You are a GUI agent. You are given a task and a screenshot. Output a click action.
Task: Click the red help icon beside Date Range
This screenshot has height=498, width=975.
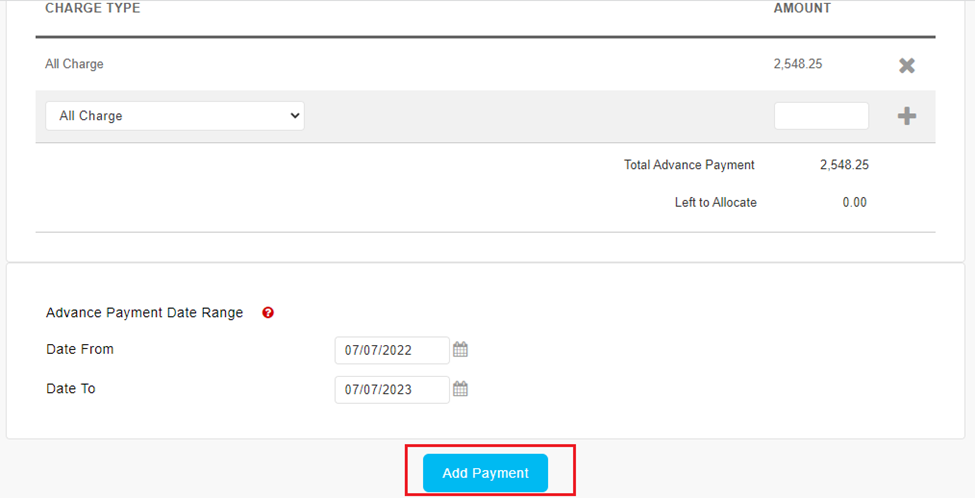coord(268,313)
